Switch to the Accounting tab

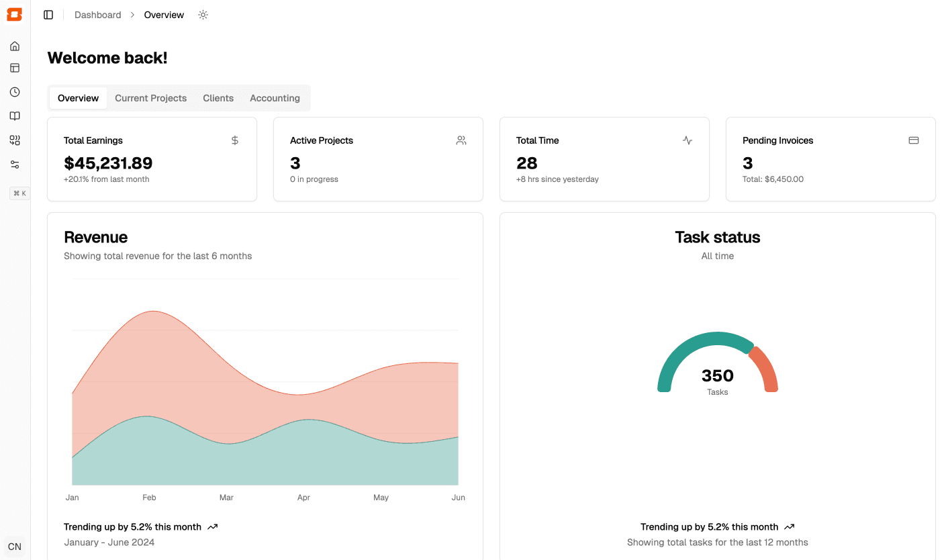(275, 98)
